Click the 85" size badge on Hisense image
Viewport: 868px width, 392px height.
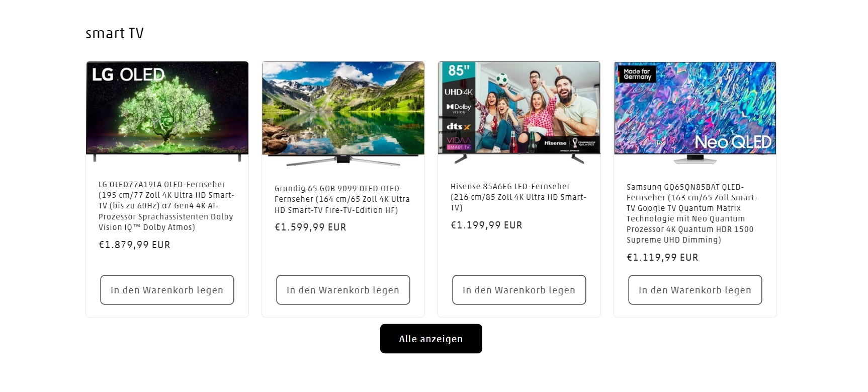[459, 70]
